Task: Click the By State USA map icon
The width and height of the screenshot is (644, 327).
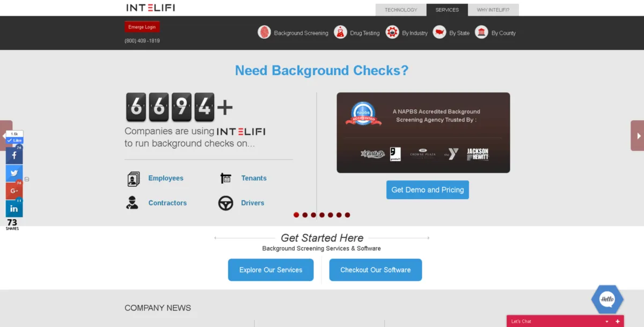Action: pyautogui.click(x=440, y=33)
